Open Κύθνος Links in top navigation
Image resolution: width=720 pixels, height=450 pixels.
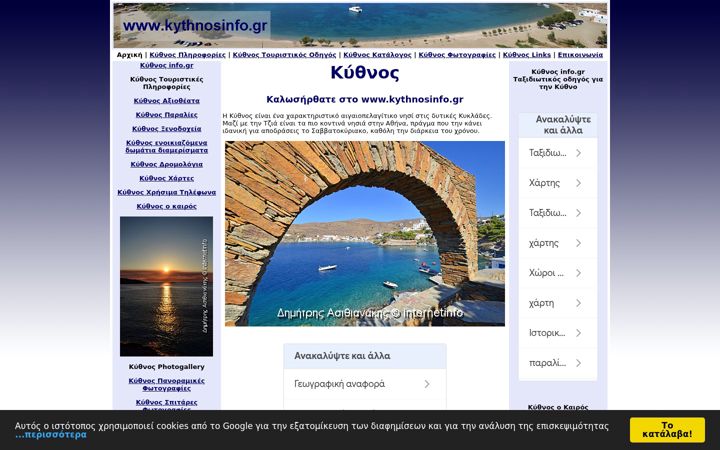pos(527,55)
